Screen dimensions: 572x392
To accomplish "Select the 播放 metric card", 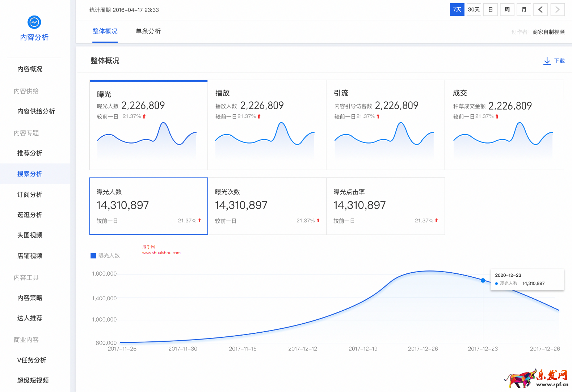I will [x=267, y=125].
